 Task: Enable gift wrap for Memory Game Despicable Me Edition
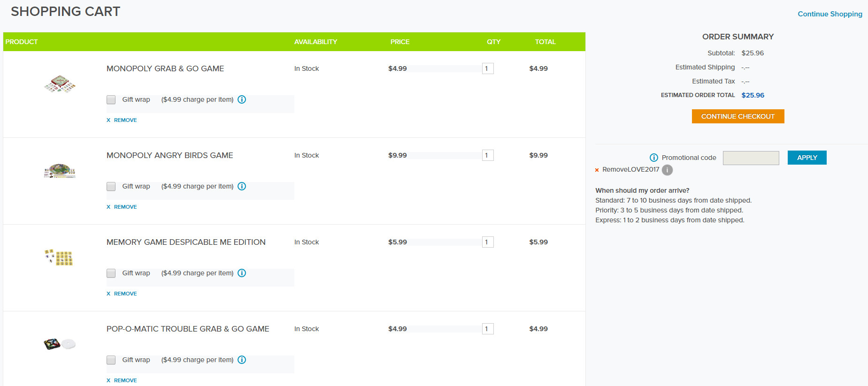tap(111, 273)
